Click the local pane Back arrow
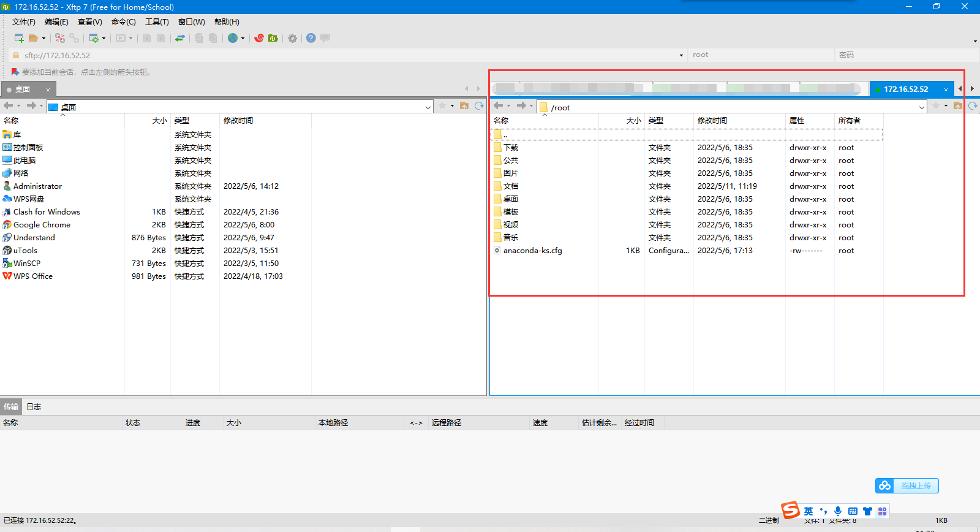The width and height of the screenshot is (980, 532). [x=8, y=106]
